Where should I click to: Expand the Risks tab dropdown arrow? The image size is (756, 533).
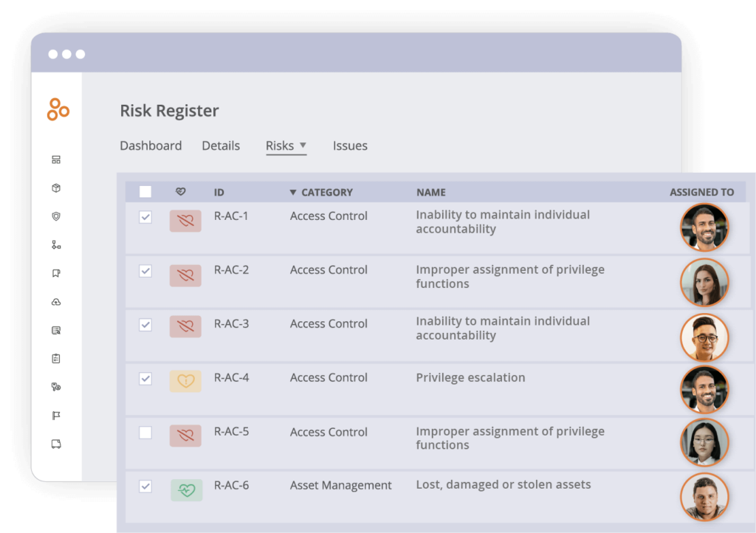[303, 145]
